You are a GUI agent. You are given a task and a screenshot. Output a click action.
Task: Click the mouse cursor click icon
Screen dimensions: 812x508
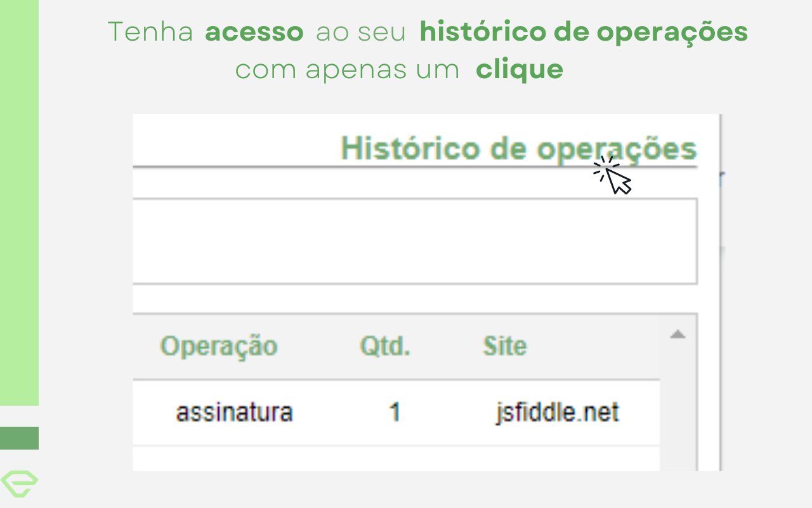(x=613, y=175)
